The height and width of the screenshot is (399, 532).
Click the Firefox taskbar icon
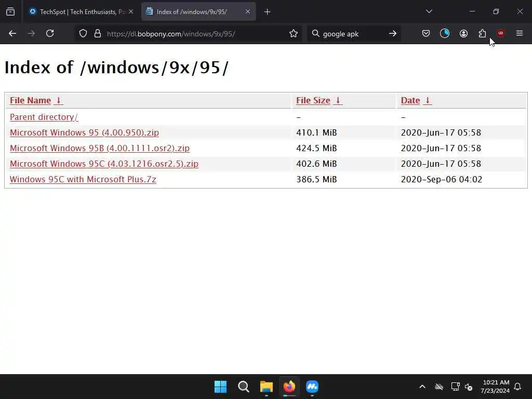289,387
